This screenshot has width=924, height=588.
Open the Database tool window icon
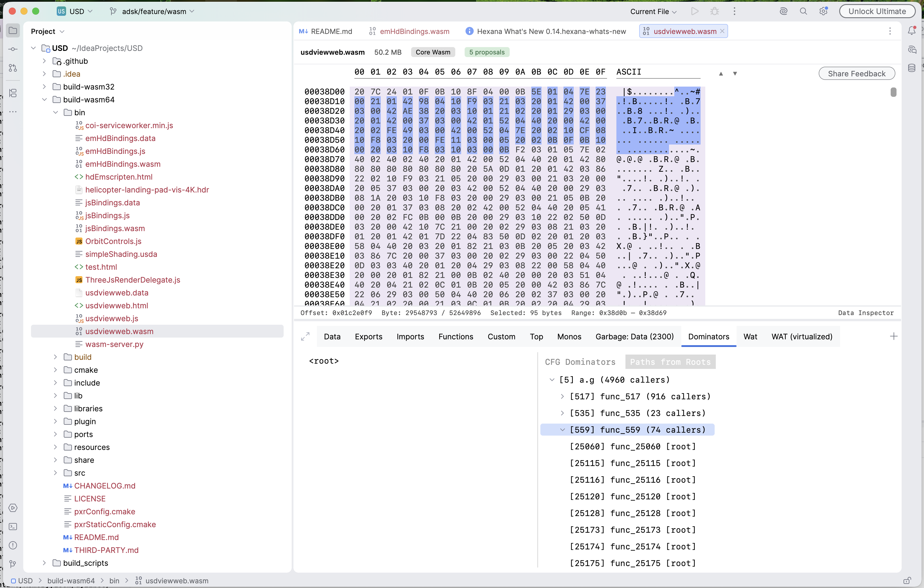coord(912,68)
